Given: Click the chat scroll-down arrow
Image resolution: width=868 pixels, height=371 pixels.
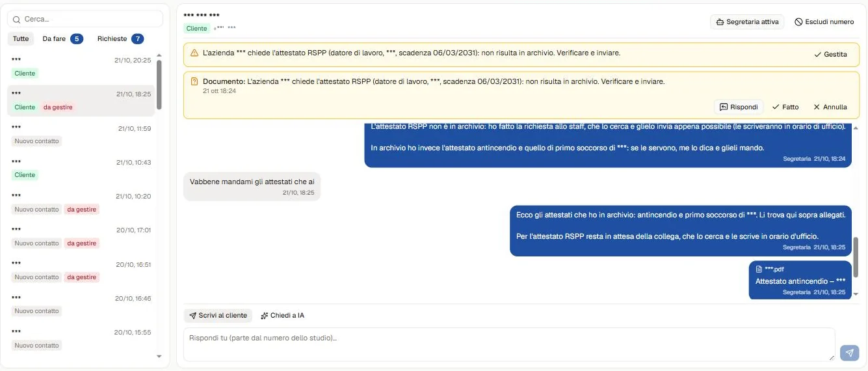Looking at the screenshot, I should pos(856,294).
